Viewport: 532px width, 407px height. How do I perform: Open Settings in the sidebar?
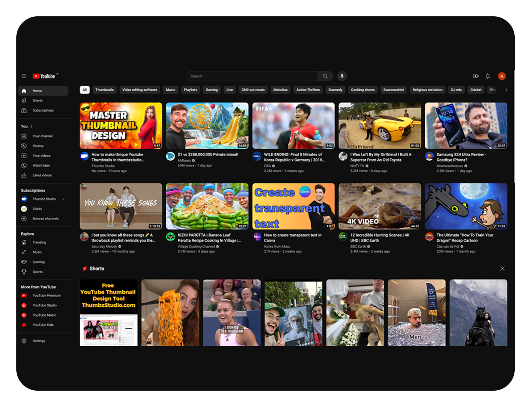pyautogui.click(x=43, y=341)
